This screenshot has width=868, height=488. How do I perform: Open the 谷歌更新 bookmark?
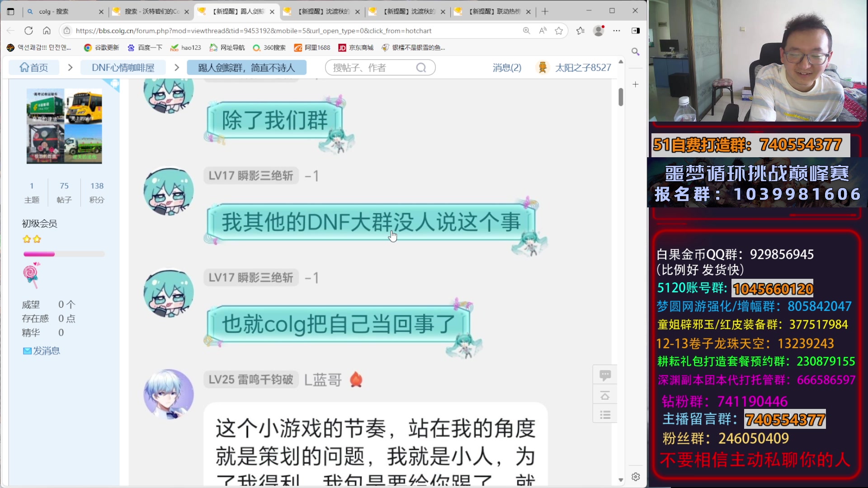102,47
